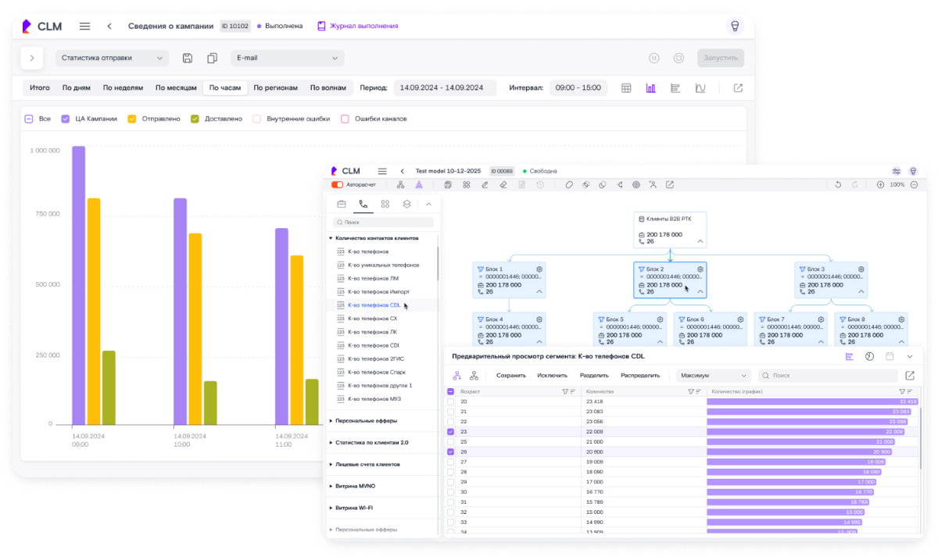The height and width of the screenshot is (560, 938).
Task: Uncheck ЦА Кампании legend checkbox
Action: 66,119
